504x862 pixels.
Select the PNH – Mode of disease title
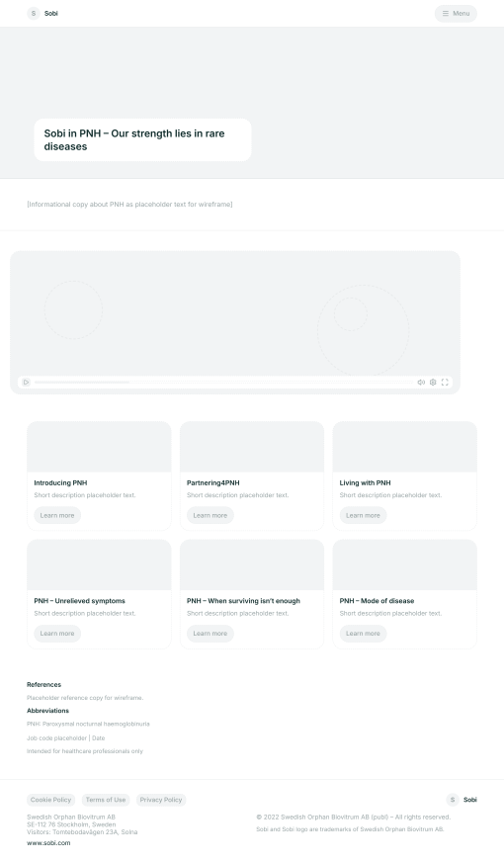(x=378, y=601)
